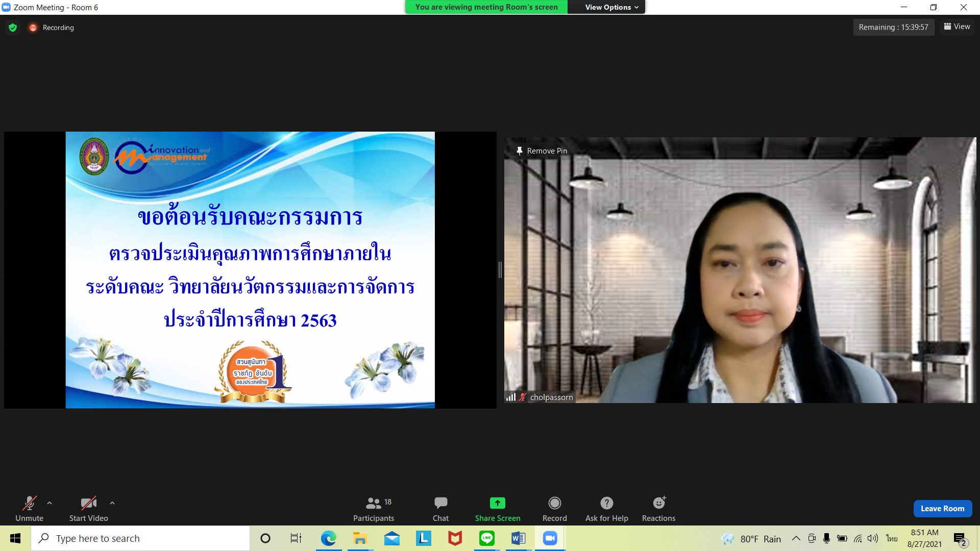The width and height of the screenshot is (980, 551).
Task: Open the Chat panel
Action: [440, 509]
